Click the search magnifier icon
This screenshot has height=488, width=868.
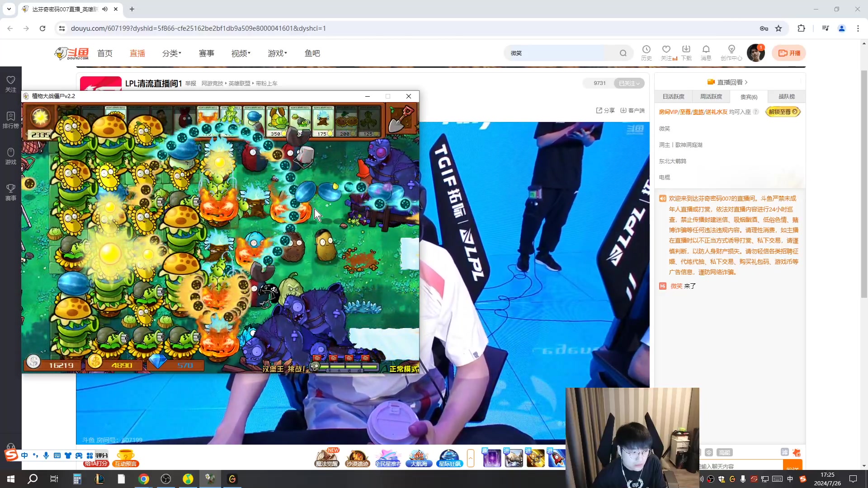[x=623, y=53]
